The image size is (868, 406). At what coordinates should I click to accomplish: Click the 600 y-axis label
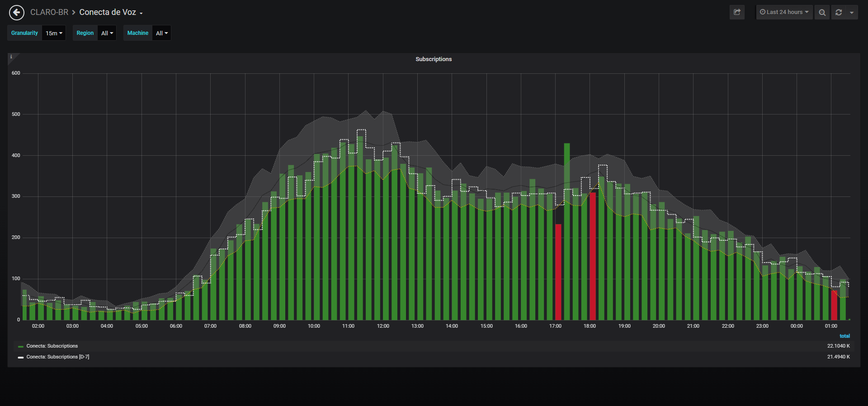tap(16, 73)
